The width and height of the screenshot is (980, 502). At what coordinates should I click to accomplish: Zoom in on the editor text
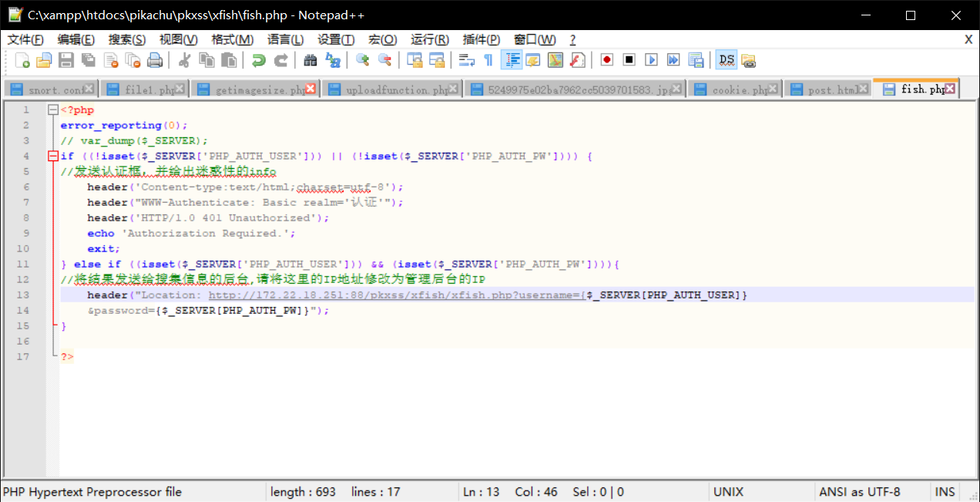click(362, 60)
